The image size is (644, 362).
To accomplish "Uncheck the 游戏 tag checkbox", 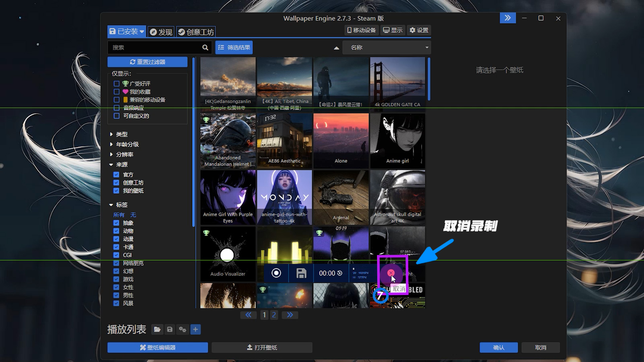I will (116, 279).
